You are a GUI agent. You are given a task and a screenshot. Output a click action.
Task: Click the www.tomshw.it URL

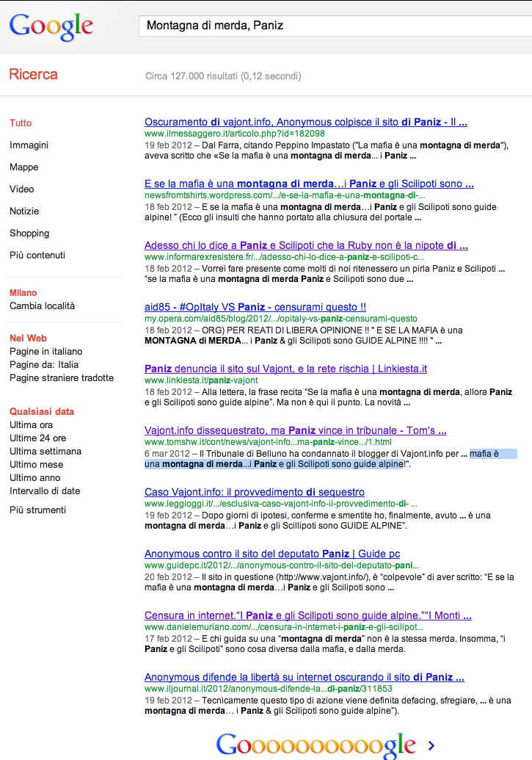(268, 442)
